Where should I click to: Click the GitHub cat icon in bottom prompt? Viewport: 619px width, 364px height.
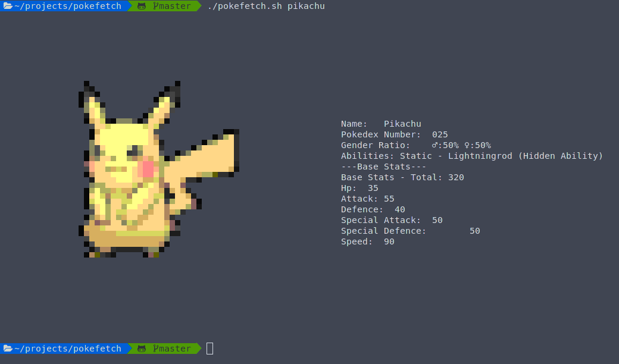point(141,349)
